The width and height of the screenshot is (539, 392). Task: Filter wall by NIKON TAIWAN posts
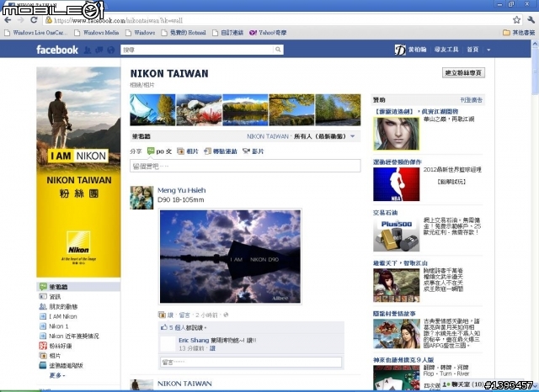point(268,136)
